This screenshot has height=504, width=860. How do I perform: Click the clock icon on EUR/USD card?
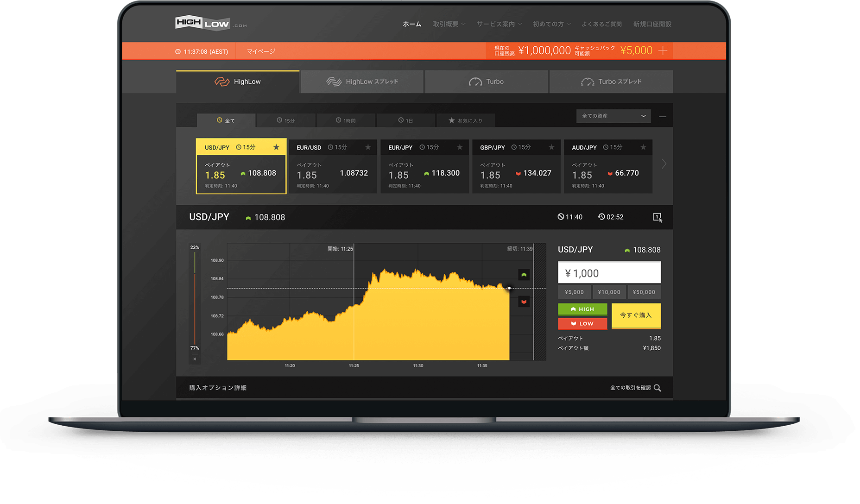click(x=330, y=147)
